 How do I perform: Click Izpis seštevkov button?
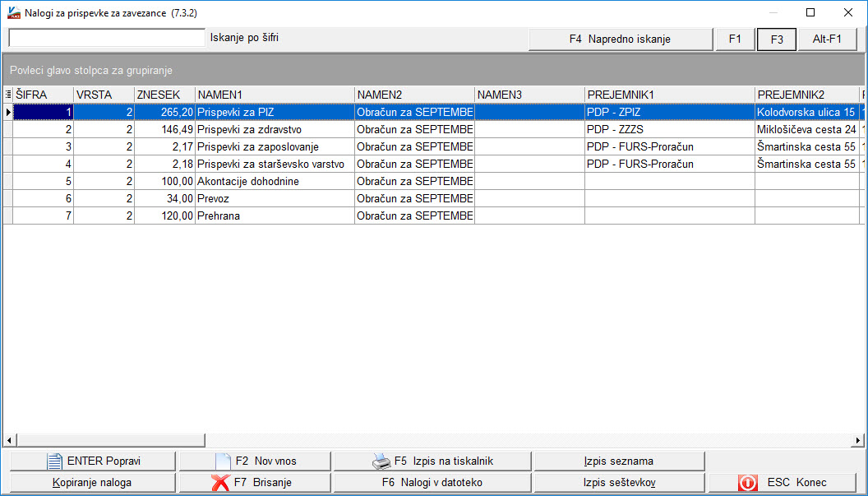coord(619,482)
